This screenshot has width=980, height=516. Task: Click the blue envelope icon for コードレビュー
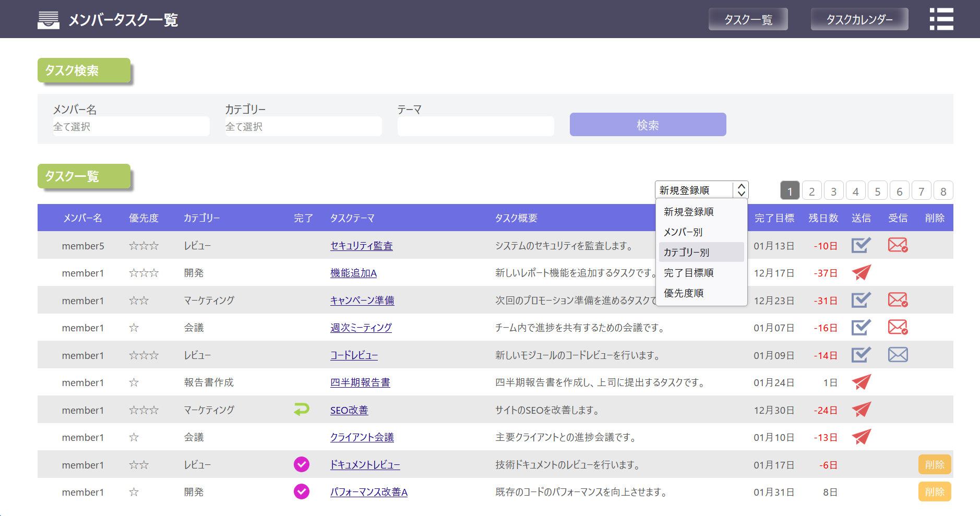pos(898,355)
